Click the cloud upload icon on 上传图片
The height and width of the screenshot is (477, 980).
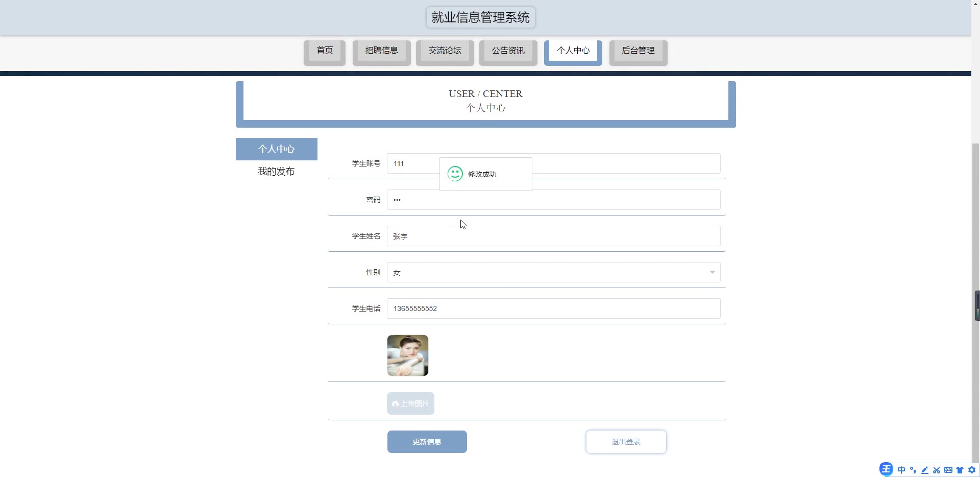point(396,403)
